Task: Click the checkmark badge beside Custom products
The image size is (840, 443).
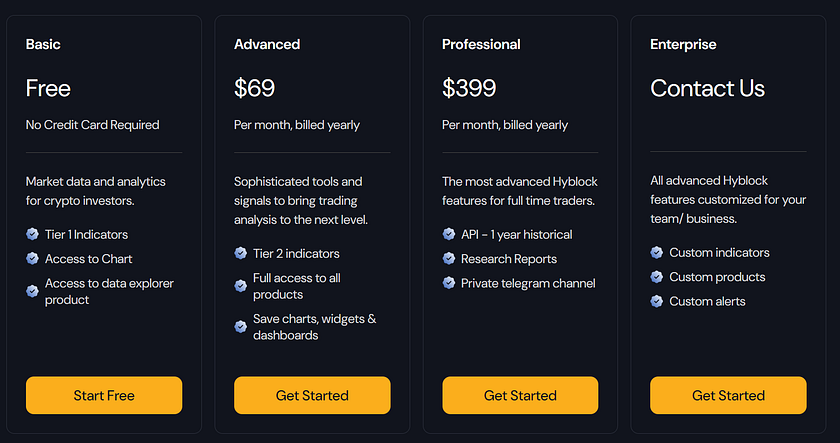Action: [x=657, y=277]
